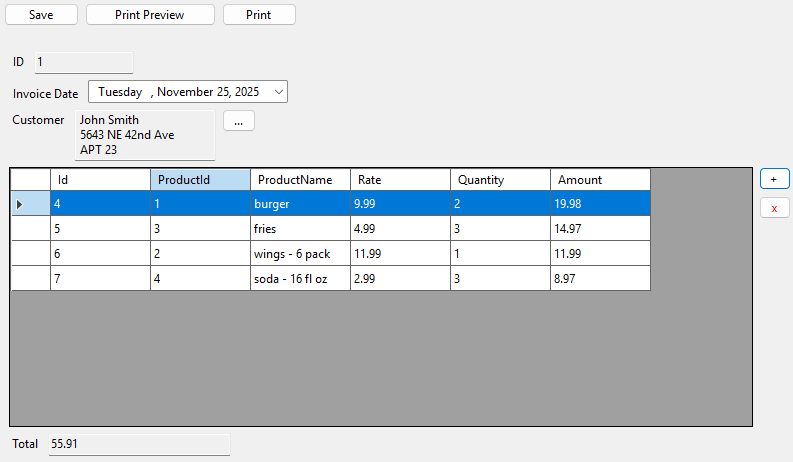Click quantity cell for soda row
The height and width of the screenshot is (462, 793).
[500, 278]
